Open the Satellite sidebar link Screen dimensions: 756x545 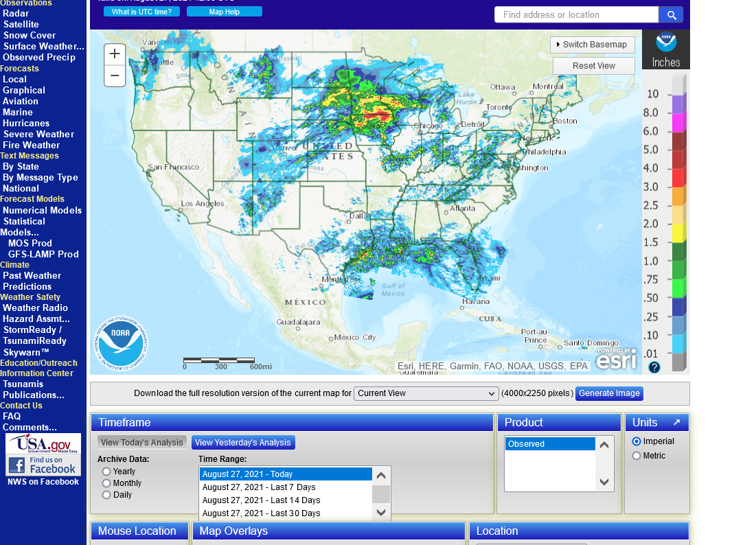coord(21,25)
